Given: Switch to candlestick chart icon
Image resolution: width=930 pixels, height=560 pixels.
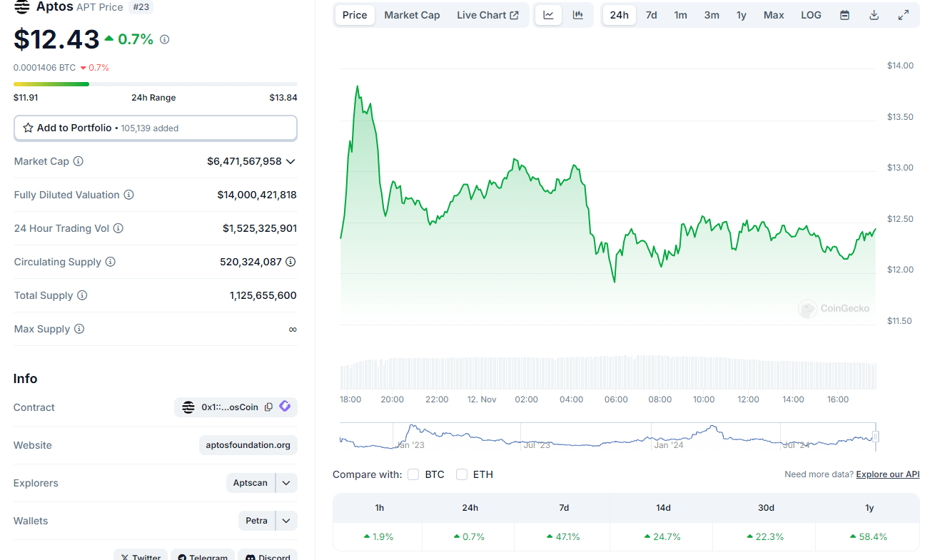Looking at the screenshot, I should pos(577,15).
